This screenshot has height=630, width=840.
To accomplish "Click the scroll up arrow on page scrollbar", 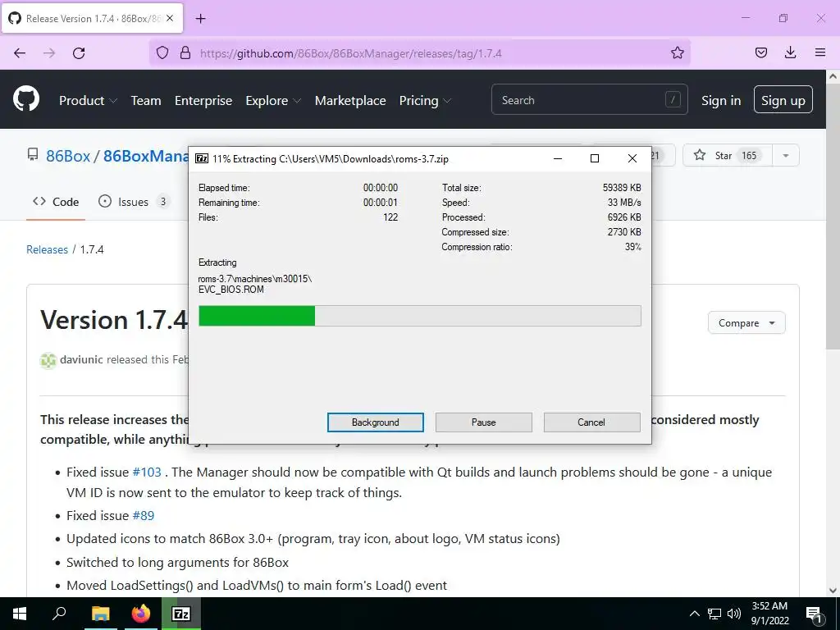I will pos(833,76).
